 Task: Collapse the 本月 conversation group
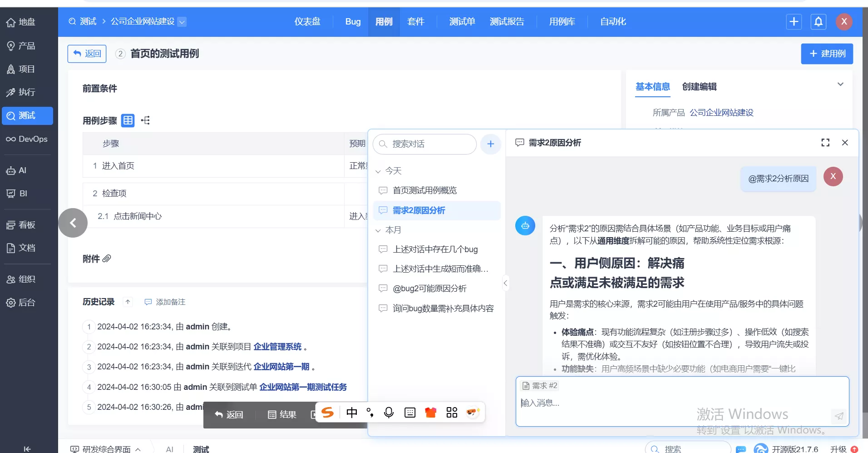tap(378, 230)
